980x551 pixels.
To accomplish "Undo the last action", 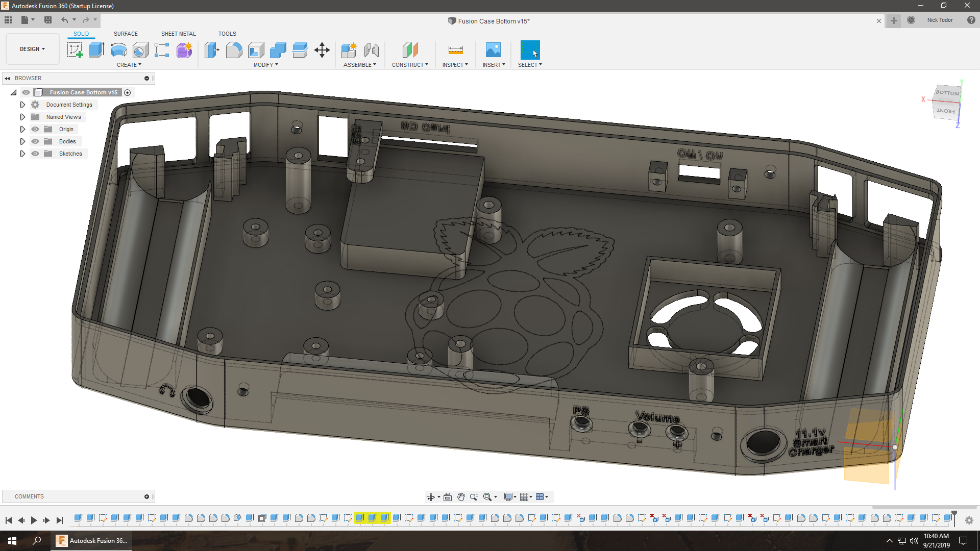I will [65, 20].
